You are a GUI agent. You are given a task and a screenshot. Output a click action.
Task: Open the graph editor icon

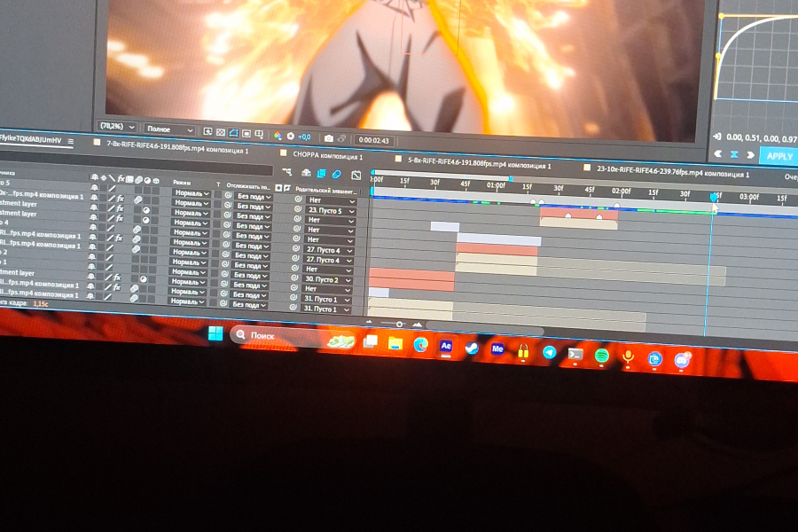click(x=356, y=176)
